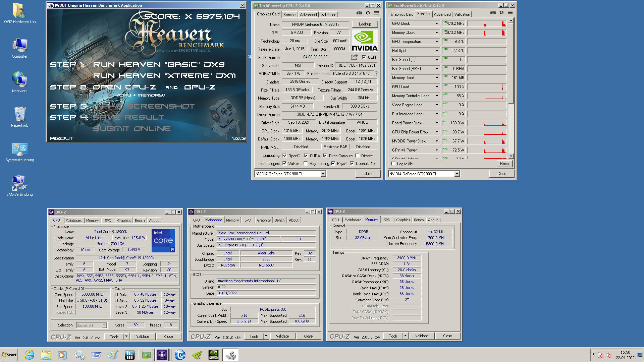
Task: Toggle the DirectML checkbox
Action: click(358, 156)
